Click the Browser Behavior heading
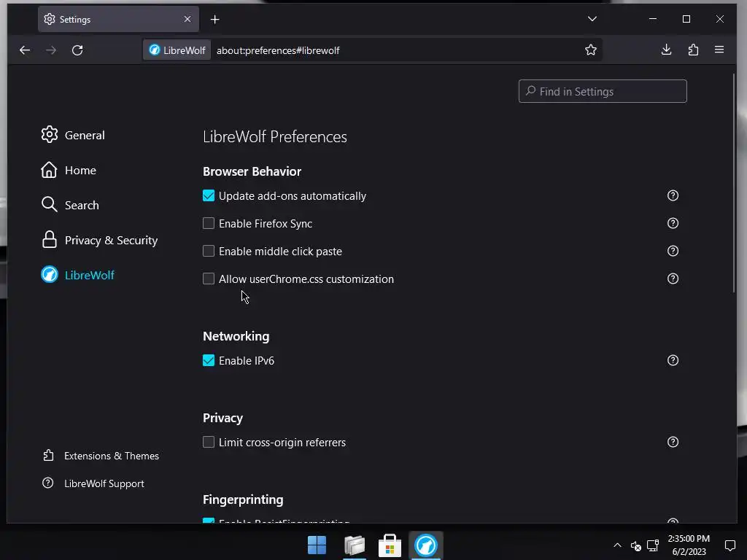The width and height of the screenshot is (747, 560). click(x=252, y=171)
